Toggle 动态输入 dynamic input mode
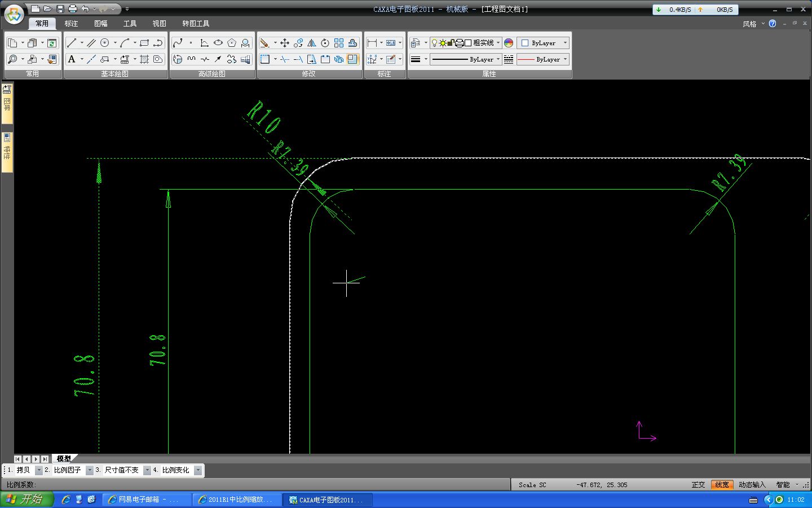Image resolution: width=812 pixels, height=508 pixels. [x=752, y=485]
